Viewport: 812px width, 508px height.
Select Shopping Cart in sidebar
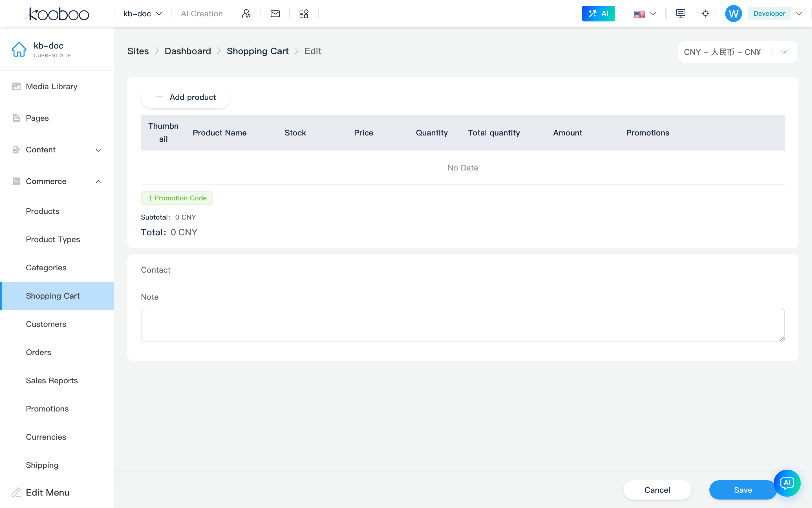(x=57, y=296)
